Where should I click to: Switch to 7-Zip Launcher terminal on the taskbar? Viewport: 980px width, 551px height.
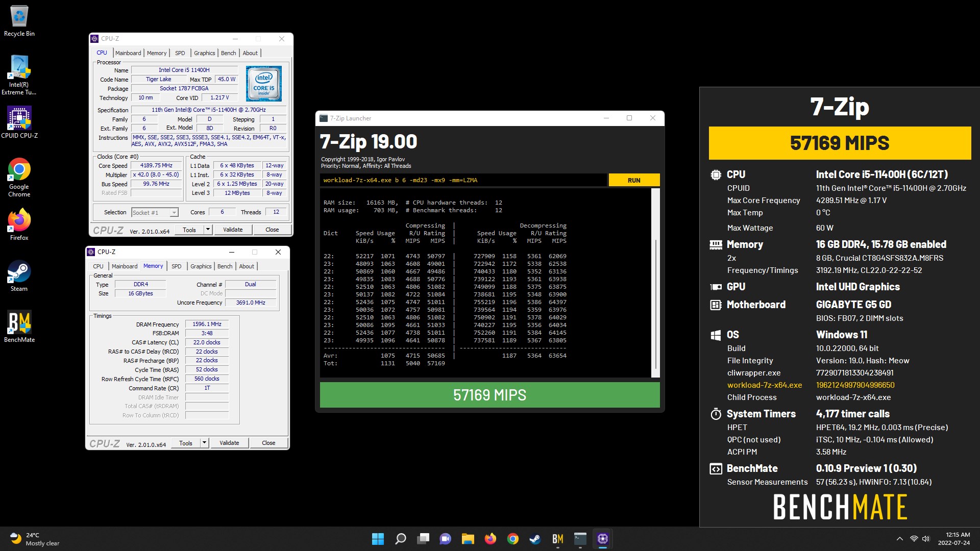tap(580, 539)
